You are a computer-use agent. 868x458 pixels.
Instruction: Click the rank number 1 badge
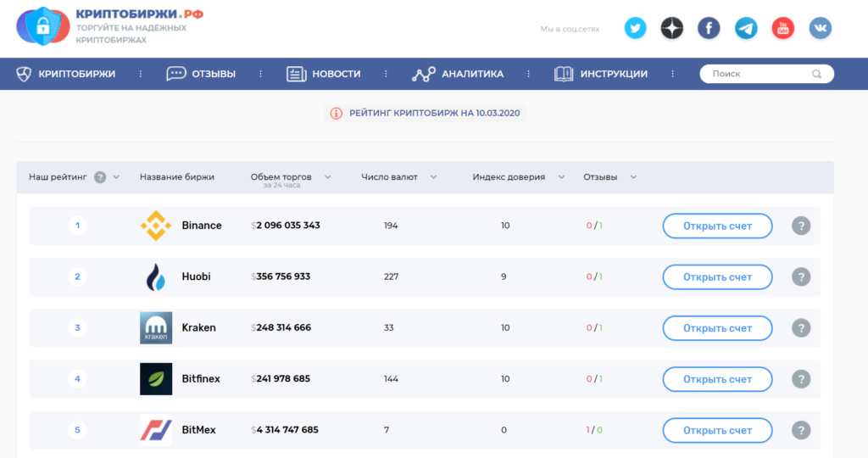[x=77, y=226]
